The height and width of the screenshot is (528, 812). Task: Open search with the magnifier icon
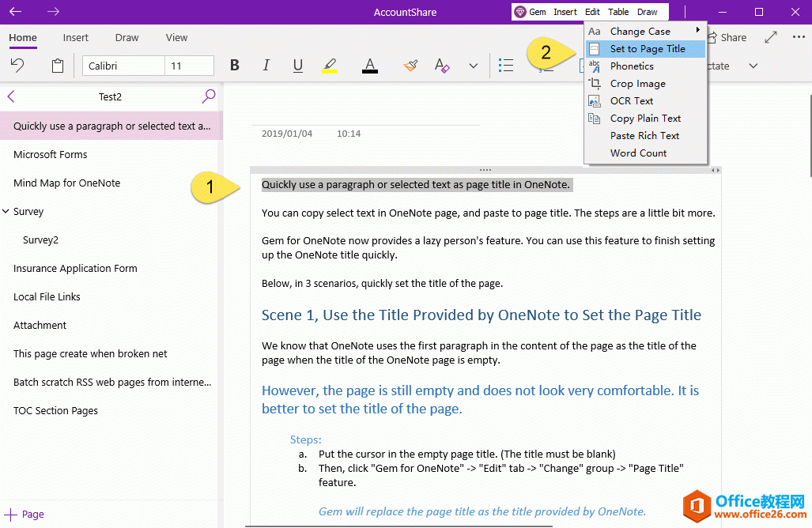click(209, 96)
